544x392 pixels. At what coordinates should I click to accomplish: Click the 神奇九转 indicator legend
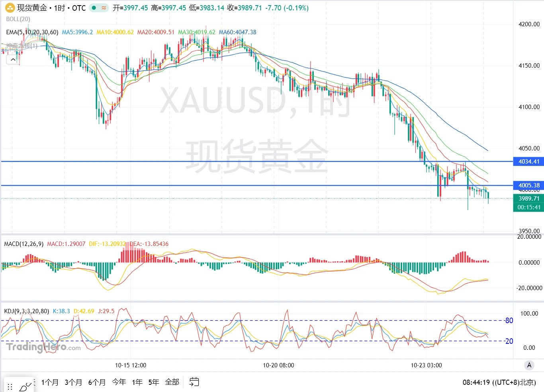22,46
